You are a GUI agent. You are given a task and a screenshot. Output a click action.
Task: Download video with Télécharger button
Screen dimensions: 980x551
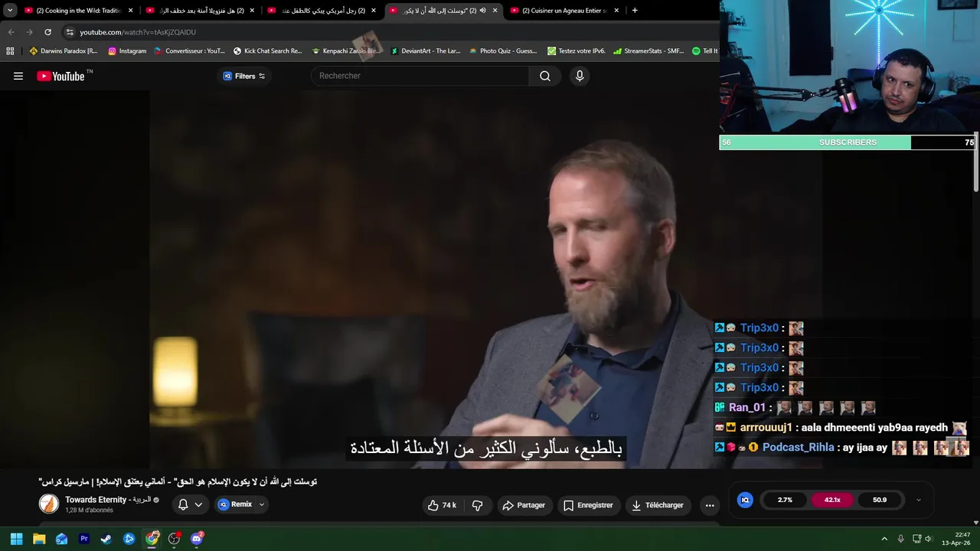click(x=658, y=505)
